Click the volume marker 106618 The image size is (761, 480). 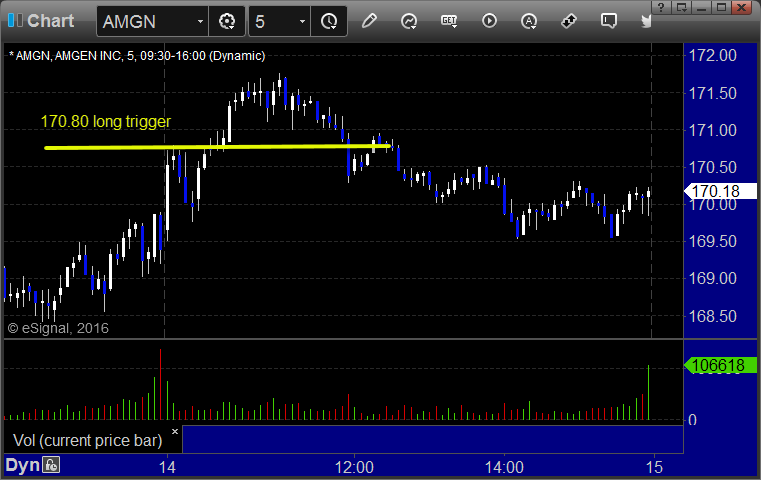720,365
